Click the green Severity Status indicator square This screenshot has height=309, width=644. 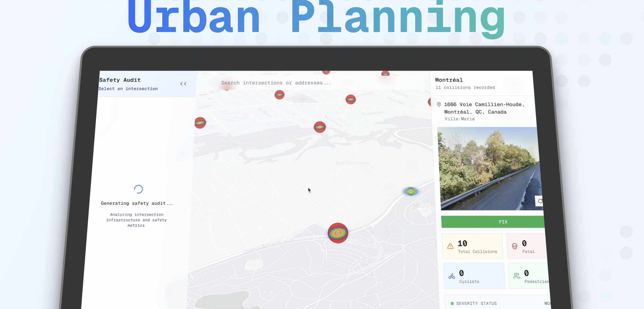(452, 304)
